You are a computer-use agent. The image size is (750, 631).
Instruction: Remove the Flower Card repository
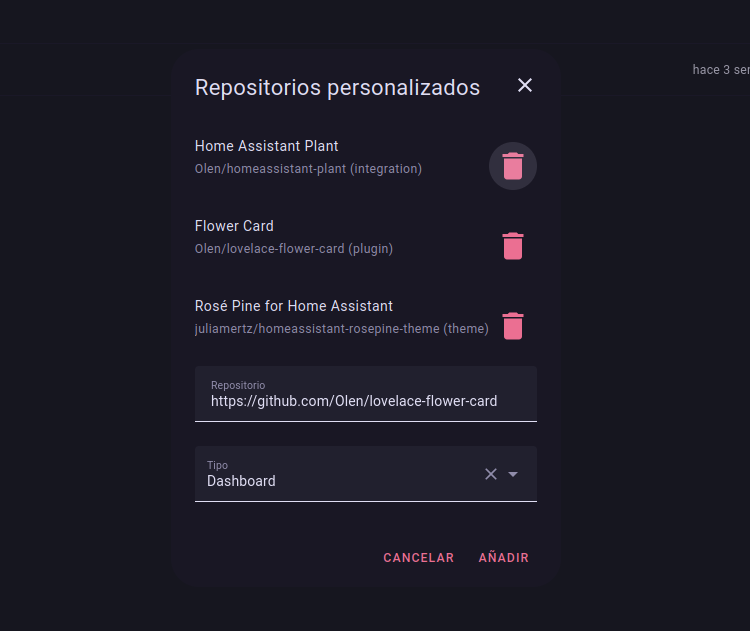[x=513, y=246]
